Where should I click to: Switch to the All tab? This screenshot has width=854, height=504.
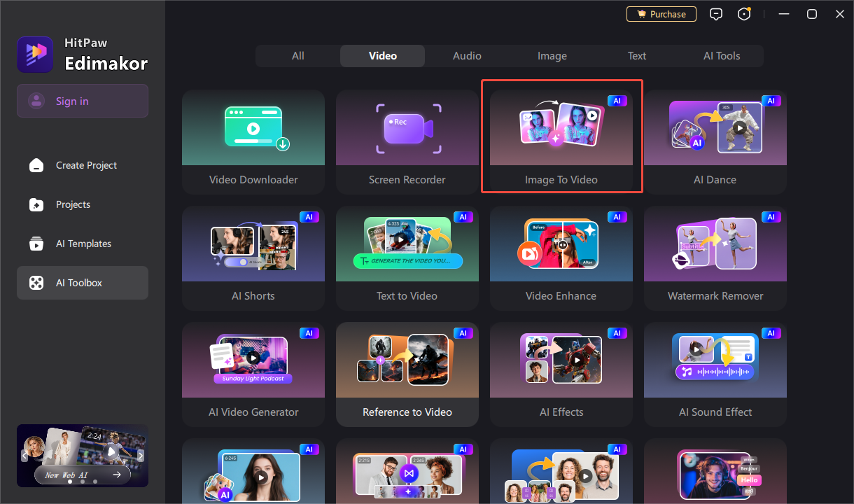(x=298, y=56)
